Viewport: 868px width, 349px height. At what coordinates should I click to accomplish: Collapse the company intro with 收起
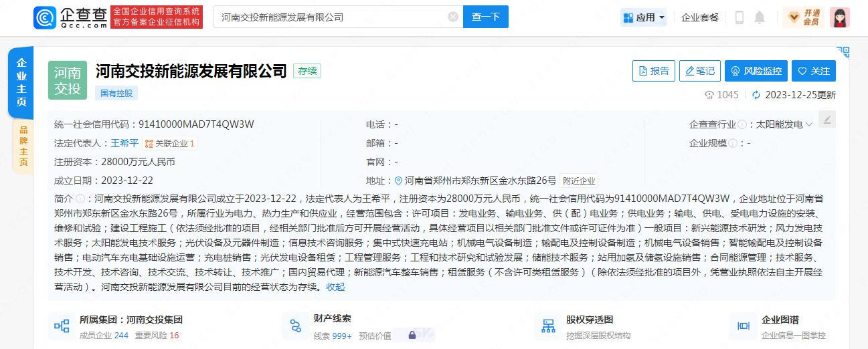click(335, 287)
